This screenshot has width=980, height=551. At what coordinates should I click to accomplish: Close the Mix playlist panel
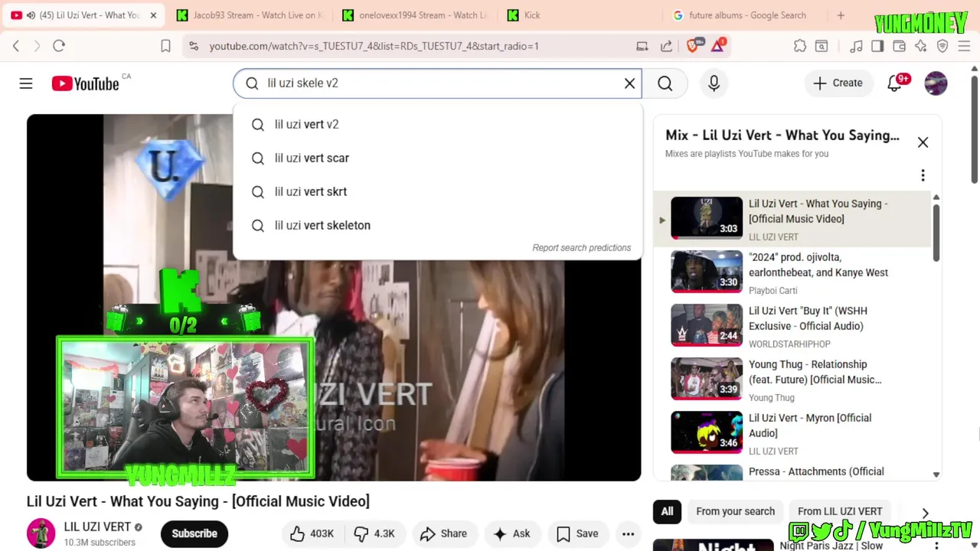[923, 142]
